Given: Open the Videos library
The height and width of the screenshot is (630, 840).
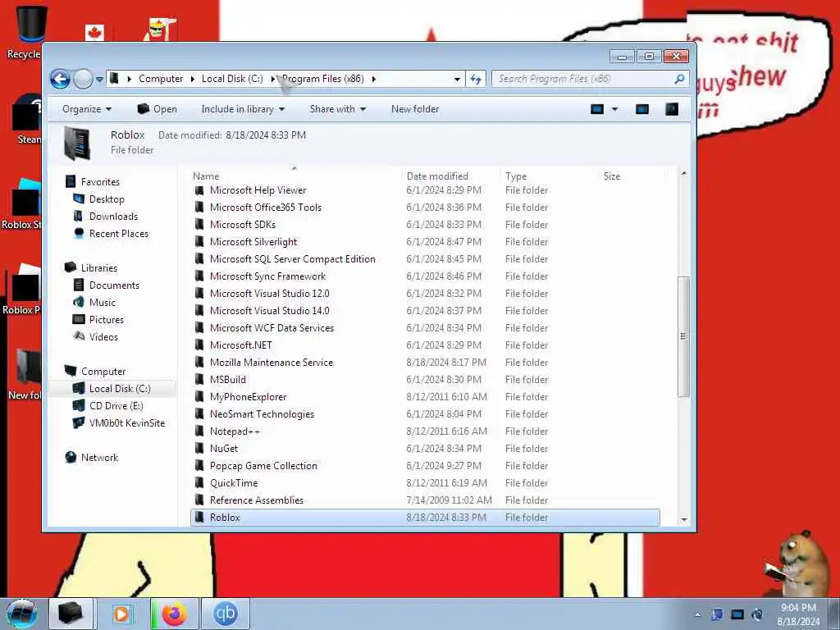Looking at the screenshot, I should pyautogui.click(x=103, y=336).
